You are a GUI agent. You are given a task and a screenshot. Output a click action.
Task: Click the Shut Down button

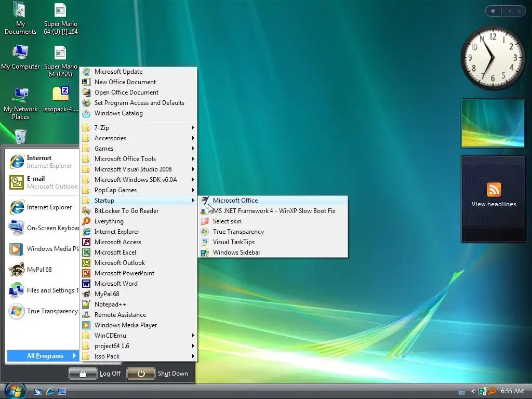[x=158, y=374]
